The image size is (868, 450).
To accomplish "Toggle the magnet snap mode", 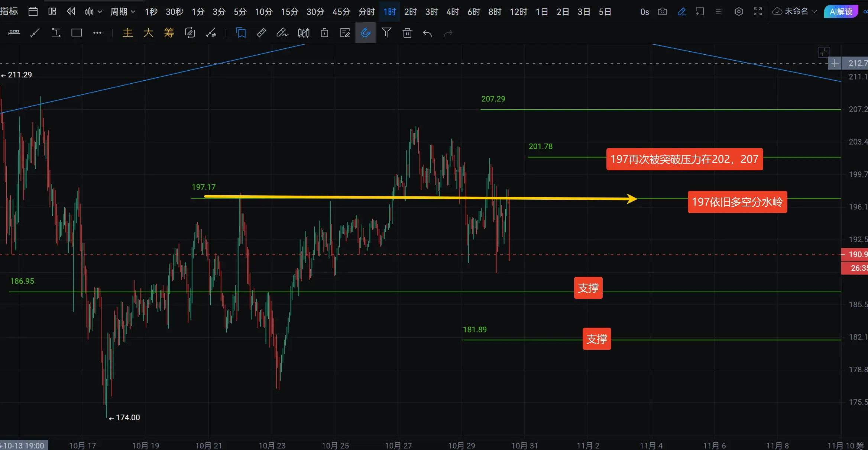I will coord(366,33).
